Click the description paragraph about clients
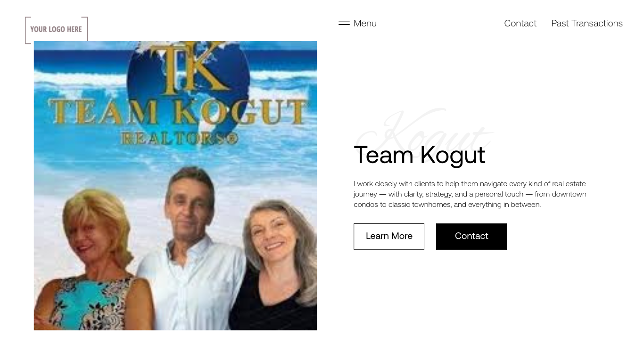The height and width of the screenshot is (362, 644). pos(470,194)
